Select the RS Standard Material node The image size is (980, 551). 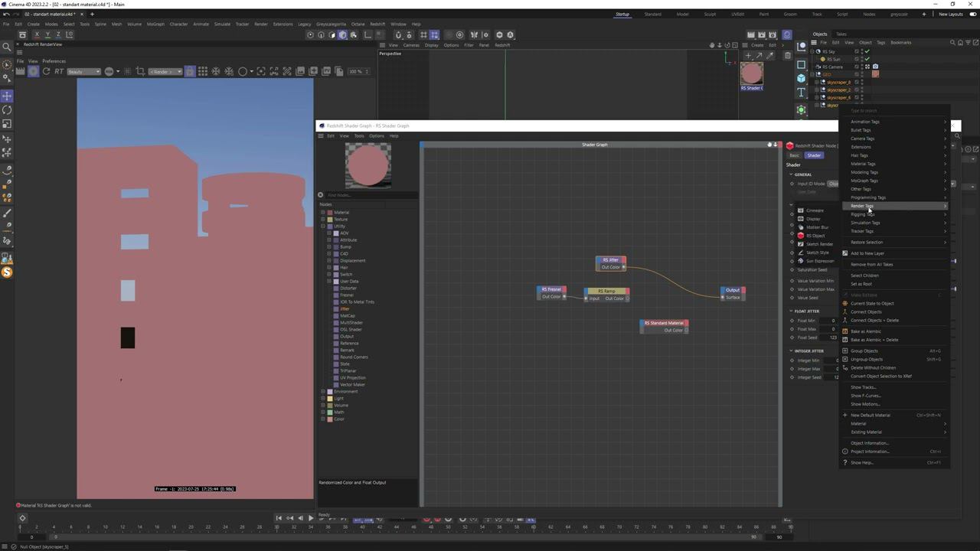point(664,323)
